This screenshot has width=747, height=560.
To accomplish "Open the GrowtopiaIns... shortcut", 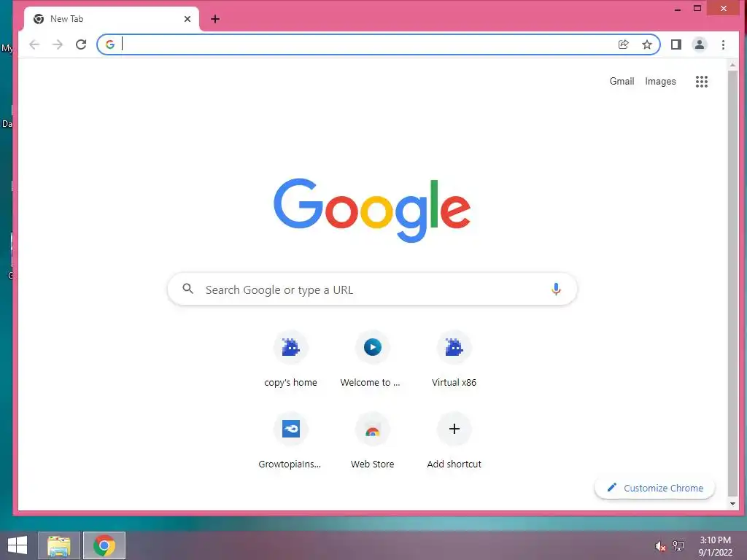I will [290, 441].
